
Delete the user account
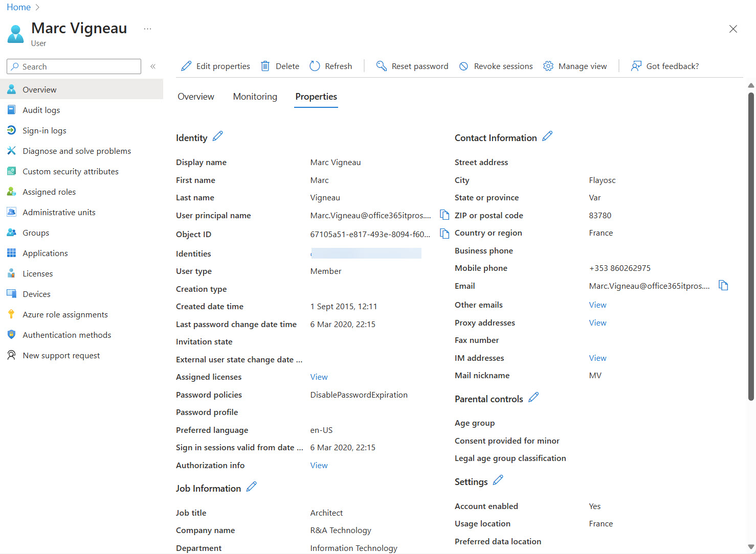pos(279,66)
